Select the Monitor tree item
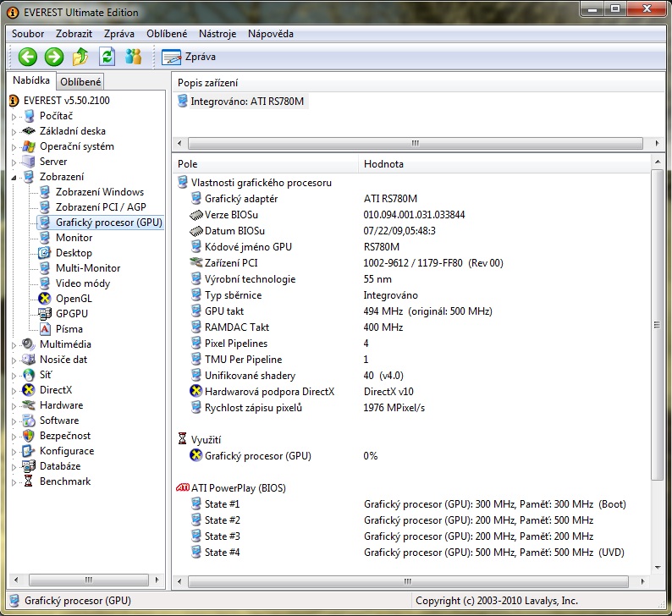 [74, 238]
